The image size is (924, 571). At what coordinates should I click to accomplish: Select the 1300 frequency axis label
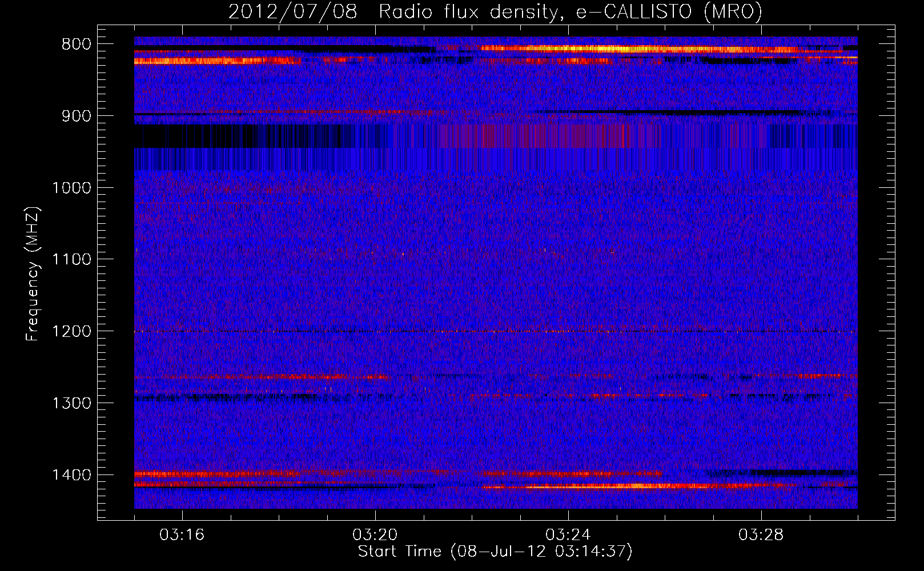tap(72, 403)
